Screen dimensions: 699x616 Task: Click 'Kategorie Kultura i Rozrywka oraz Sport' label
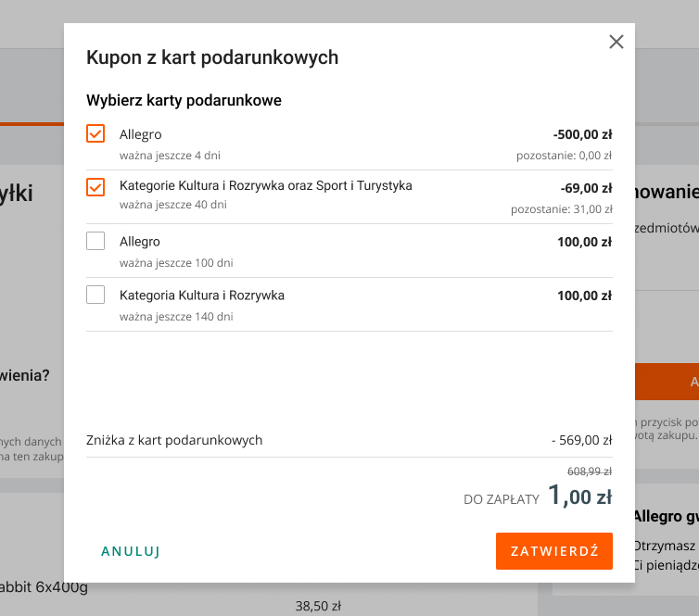pos(266,186)
